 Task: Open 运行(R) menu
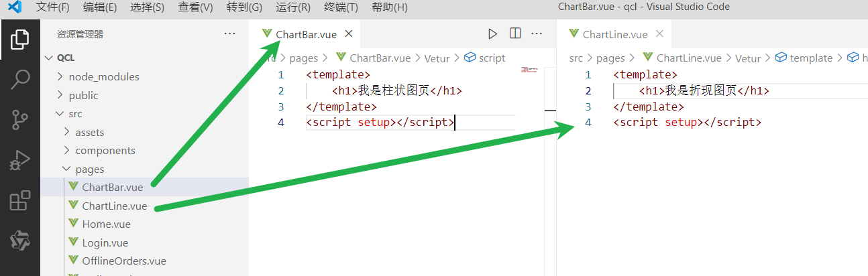point(293,7)
